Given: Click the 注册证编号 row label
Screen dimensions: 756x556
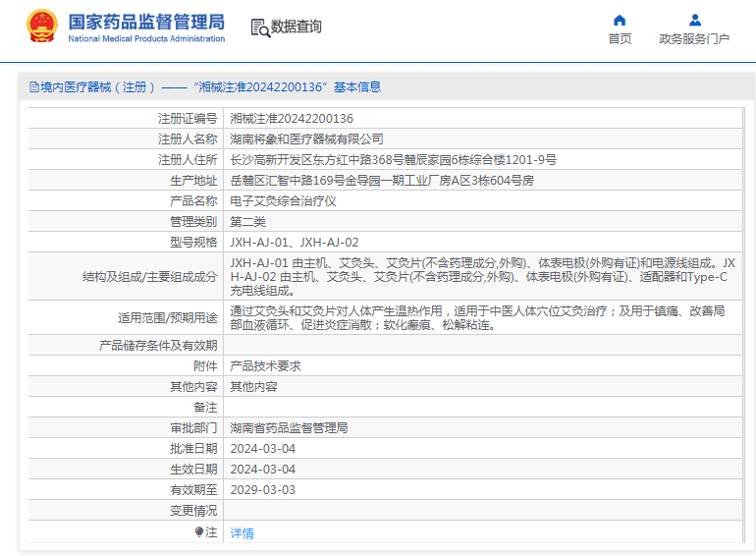Looking at the screenshot, I should tap(188, 119).
